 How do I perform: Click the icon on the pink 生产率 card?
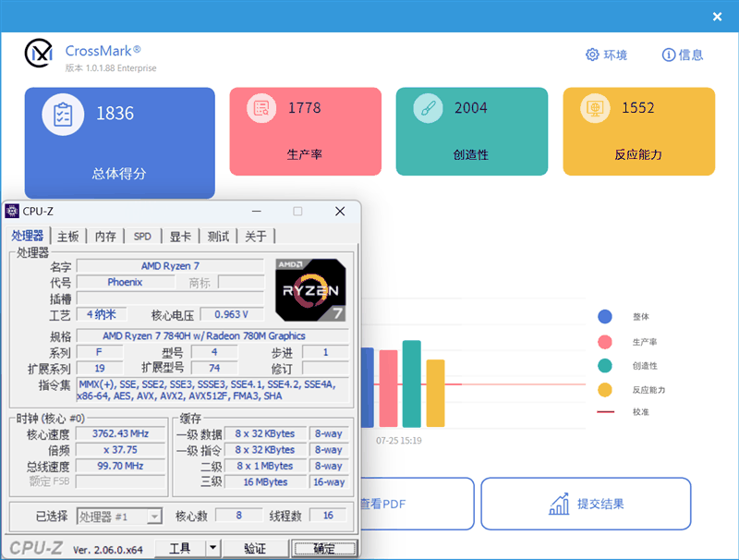tap(261, 108)
